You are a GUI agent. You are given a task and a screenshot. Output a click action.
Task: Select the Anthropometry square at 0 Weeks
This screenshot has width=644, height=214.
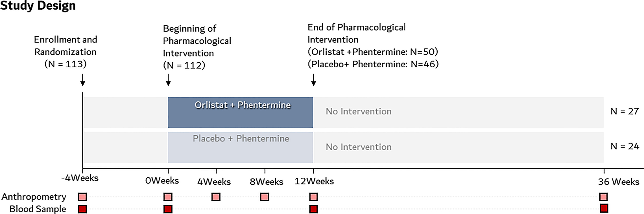point(168,197)
